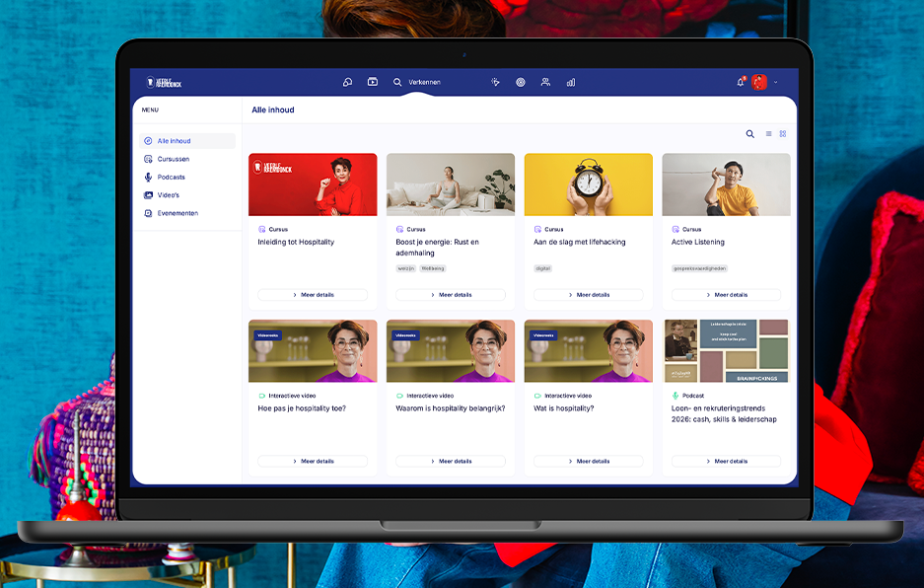Open Podcasts from the sidebar menu
The height and width of the screenshot is (588, 924).
(x=171, y=178)
